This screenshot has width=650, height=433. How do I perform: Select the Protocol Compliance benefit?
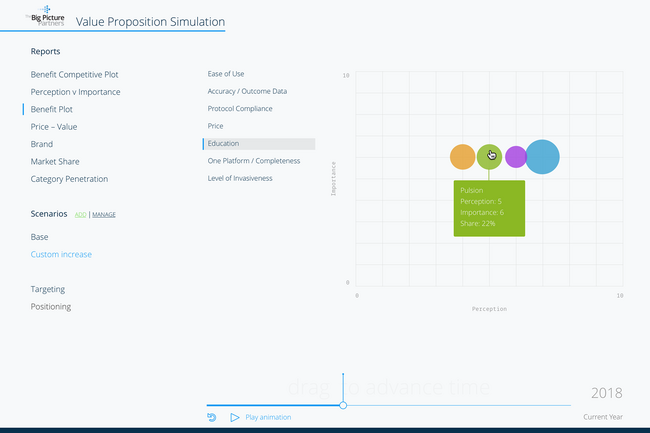240,109
